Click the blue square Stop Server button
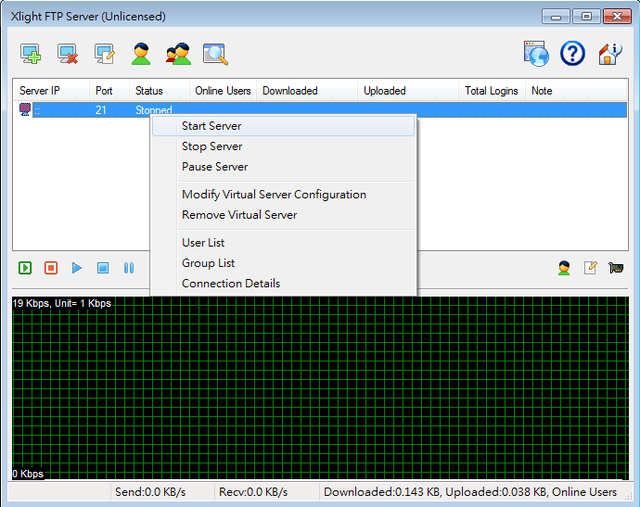The height and width of the screenshot is (507, 640). tap(103, 268)
